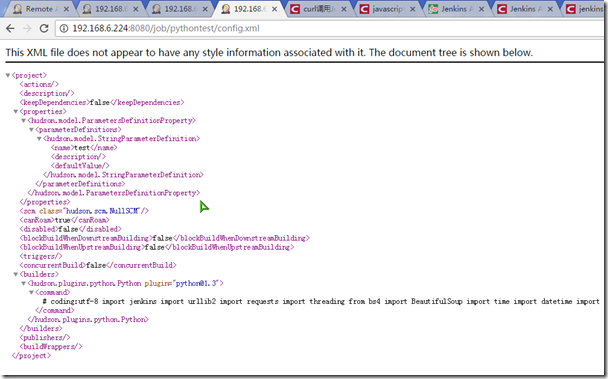Click the name test element
Image resolution: width=608 pixels, height=379 pixels.
point(84,148)
